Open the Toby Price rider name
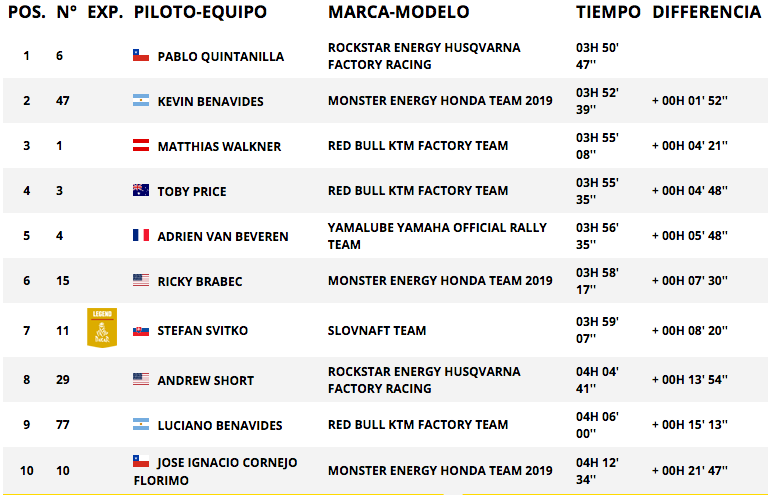768x495 pixels. pos(192,191)
